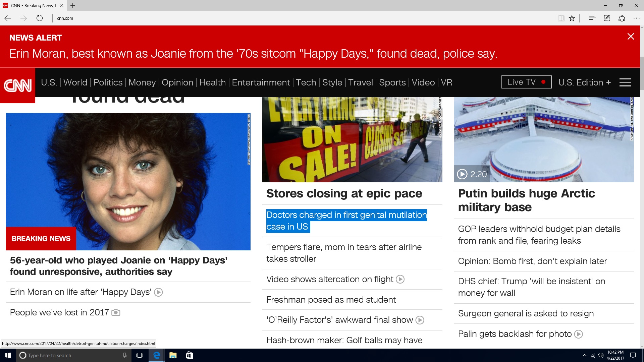644x362 pixels.
Task: Open the Edge Hub icon
Action: tap(592, 18)
